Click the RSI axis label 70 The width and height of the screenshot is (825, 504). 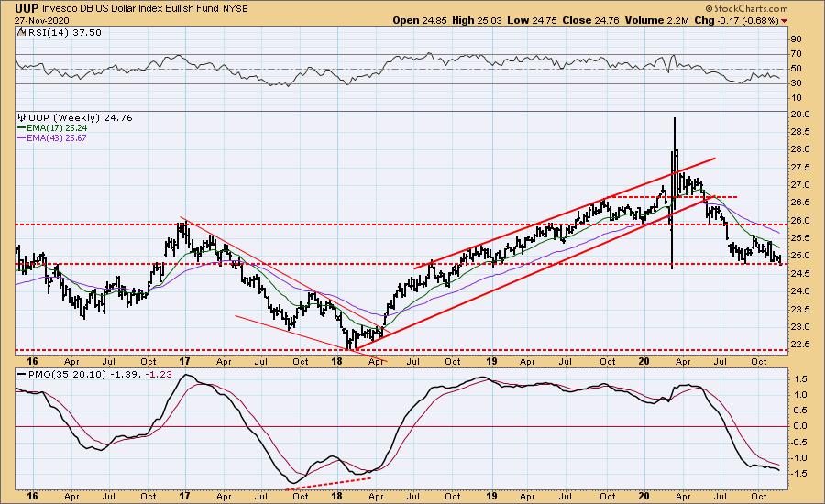click(796, 54)
